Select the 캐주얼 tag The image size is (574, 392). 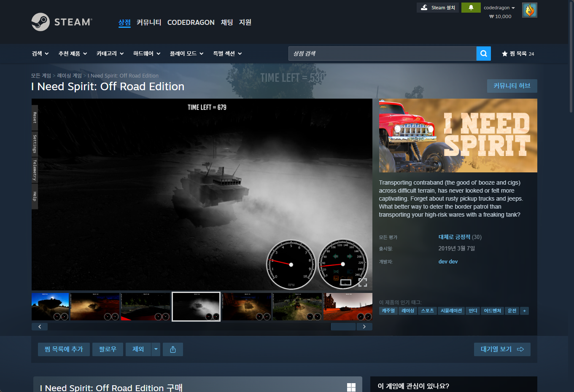[388, 311]
